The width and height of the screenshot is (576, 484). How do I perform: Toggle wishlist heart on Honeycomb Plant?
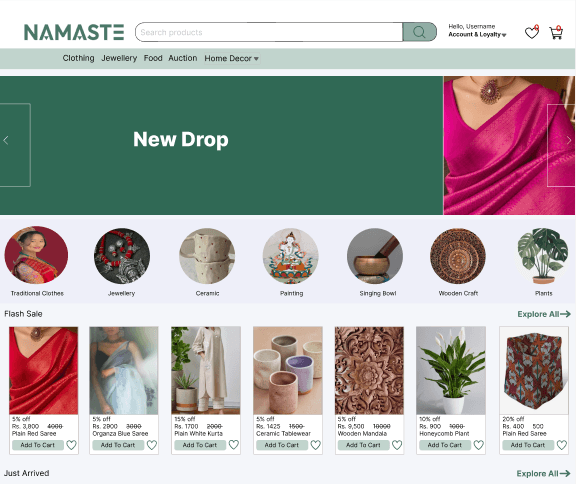(479, 445)
